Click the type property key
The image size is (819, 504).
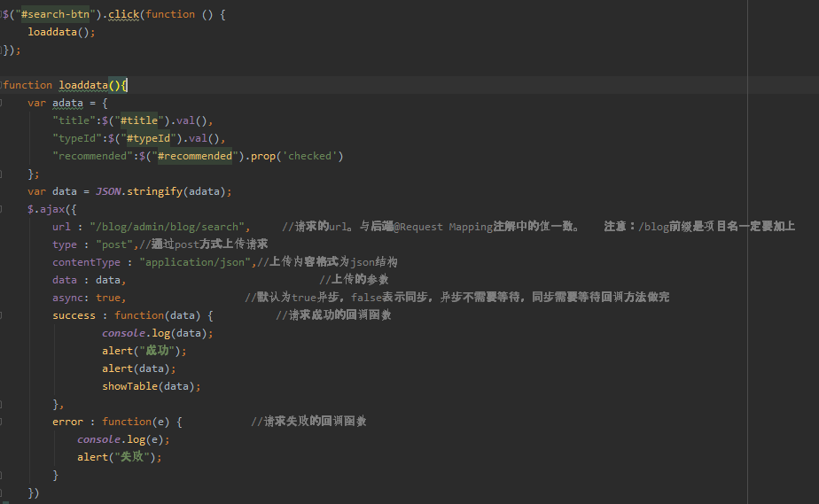[64, 244]
